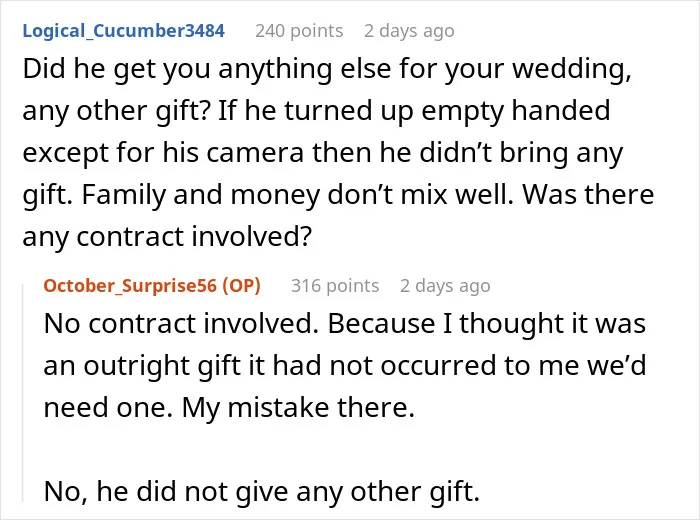Click the 240 points score
700x520 pixels.
click(299, 31)
